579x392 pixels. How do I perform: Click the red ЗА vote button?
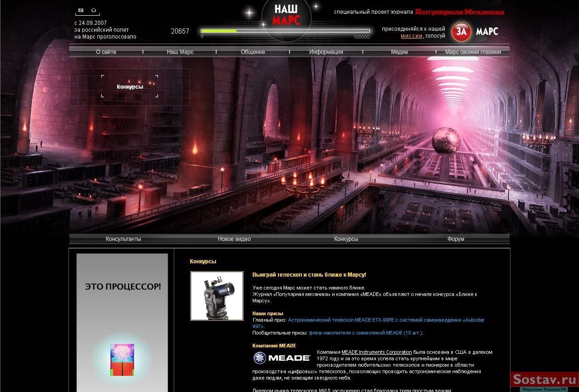click(x=461, y=31)
